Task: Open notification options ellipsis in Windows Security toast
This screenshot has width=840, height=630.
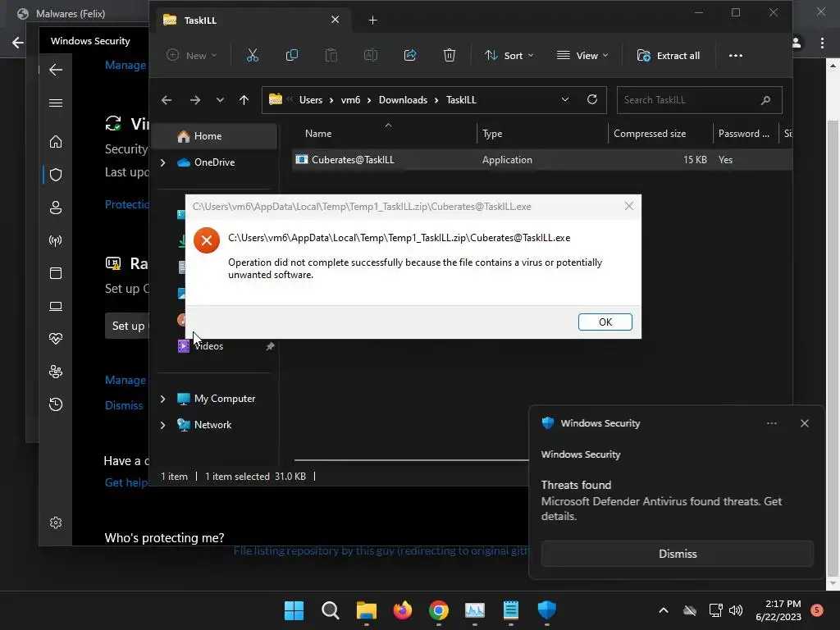Action: [771, 423]
